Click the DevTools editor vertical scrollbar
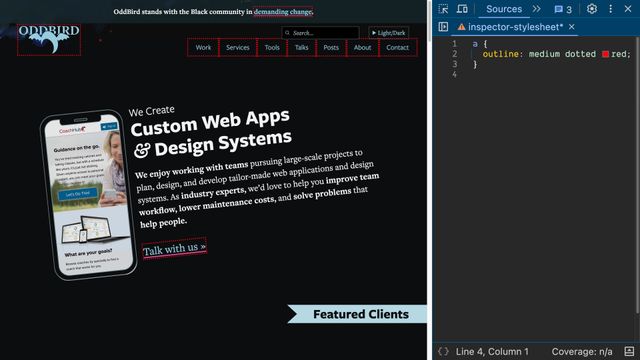The width and height of the screenshot is (640, 360). (637, 176)
